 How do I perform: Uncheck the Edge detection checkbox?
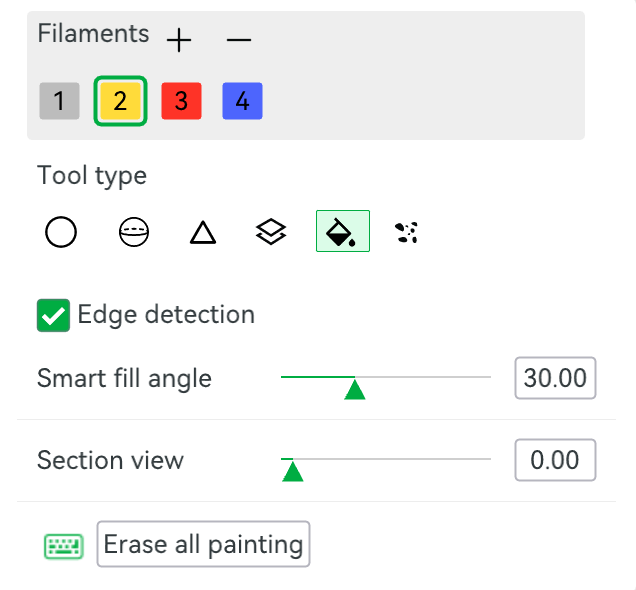53,315
